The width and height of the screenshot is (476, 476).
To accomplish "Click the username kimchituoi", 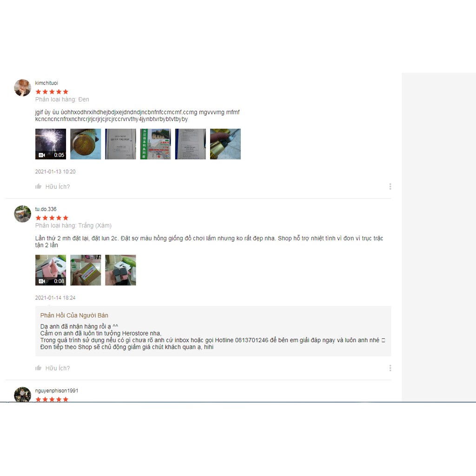I will (46, 83).
